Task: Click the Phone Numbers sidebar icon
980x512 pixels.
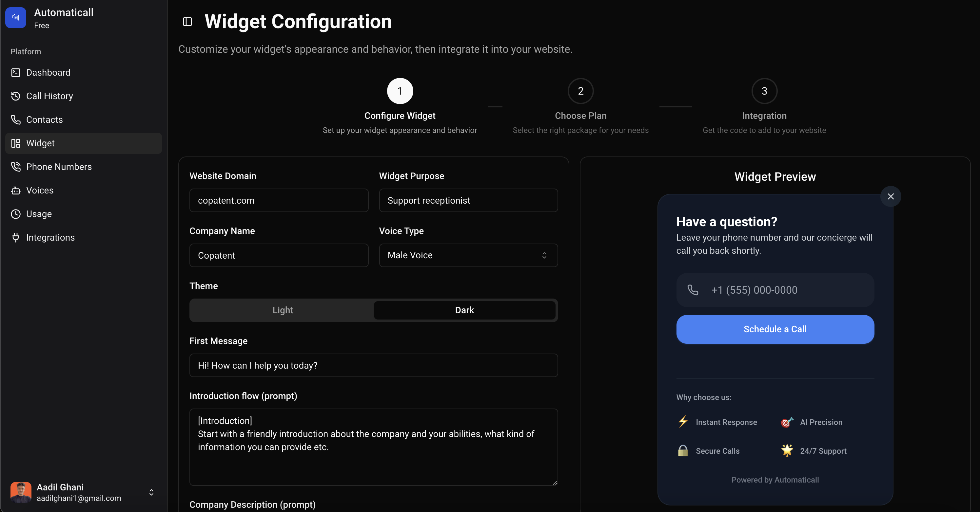Action: (x=15, y=166)
